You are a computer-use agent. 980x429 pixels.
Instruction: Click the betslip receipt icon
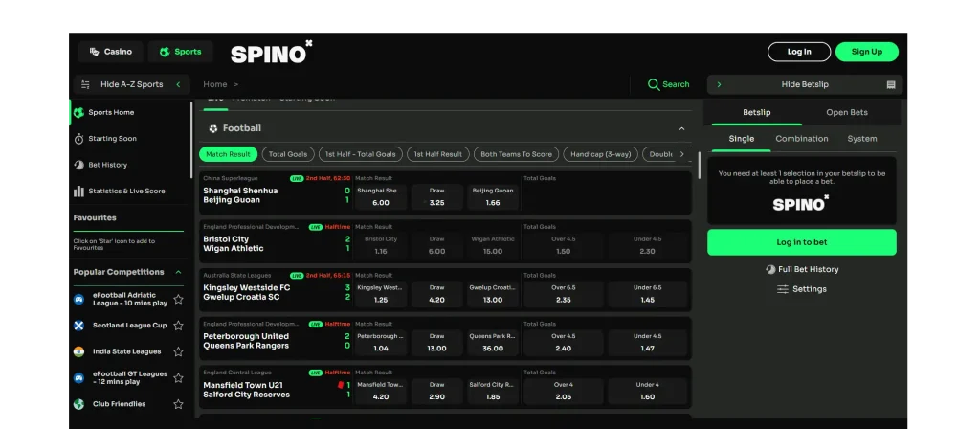coord(891,85)
